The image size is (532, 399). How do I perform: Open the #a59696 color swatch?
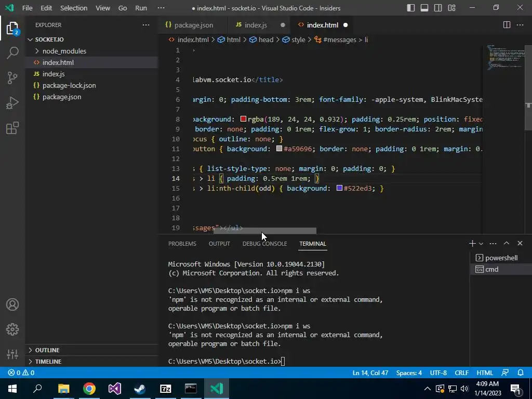(x=279, y=148)
